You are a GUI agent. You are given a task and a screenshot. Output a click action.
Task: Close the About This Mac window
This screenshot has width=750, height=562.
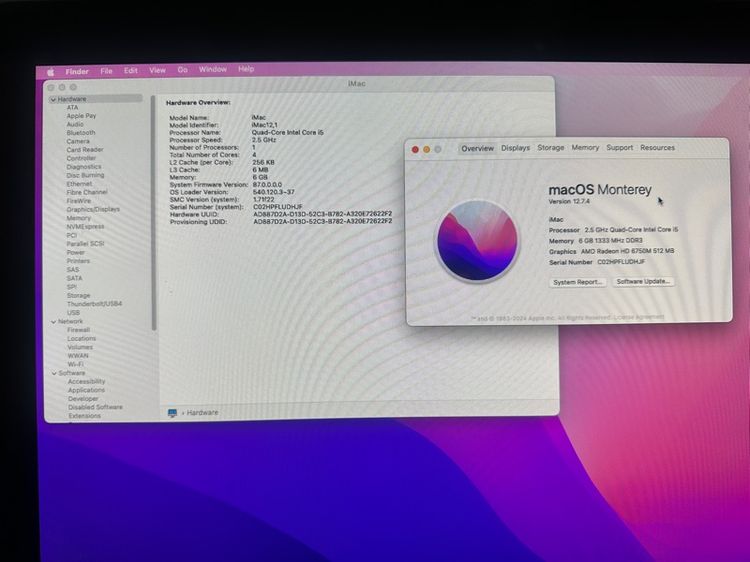[x=415, y=149]
